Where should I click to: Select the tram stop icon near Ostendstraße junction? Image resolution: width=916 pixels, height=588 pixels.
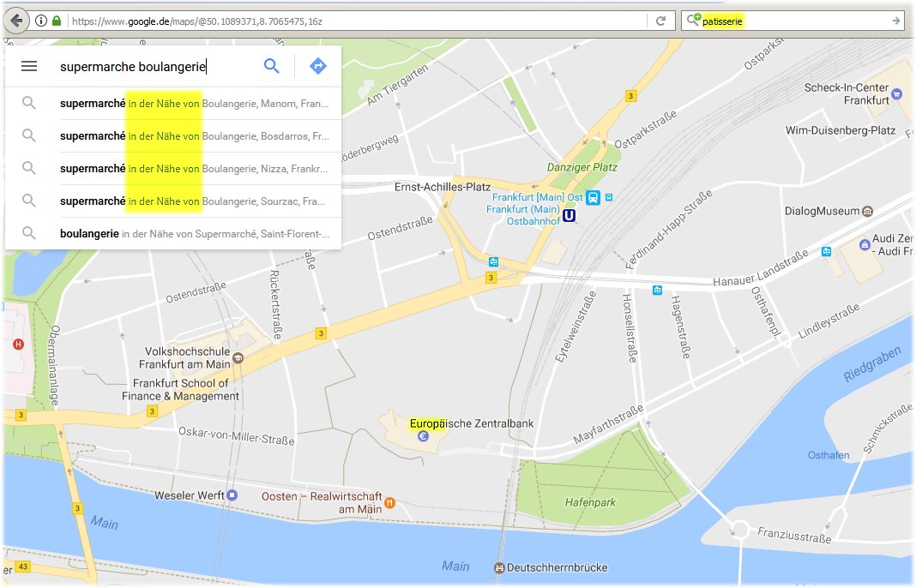coord(494,261)
